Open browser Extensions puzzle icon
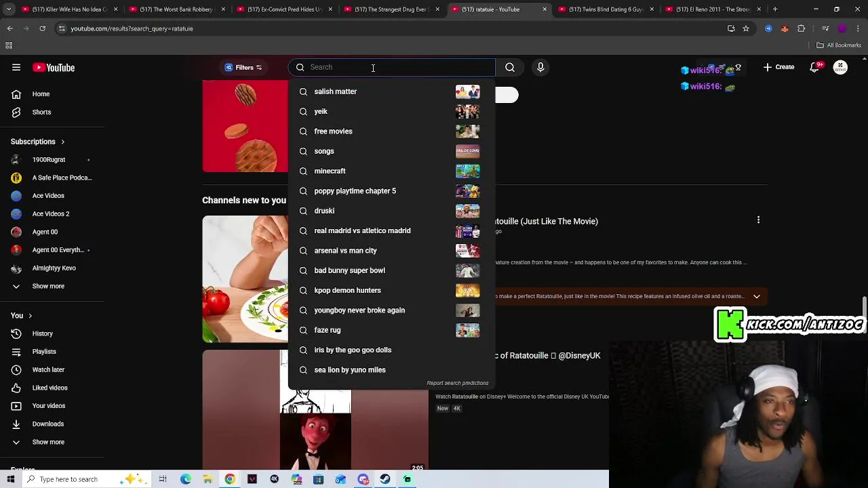This screenshot has width=868, height=488. (801, 28)
